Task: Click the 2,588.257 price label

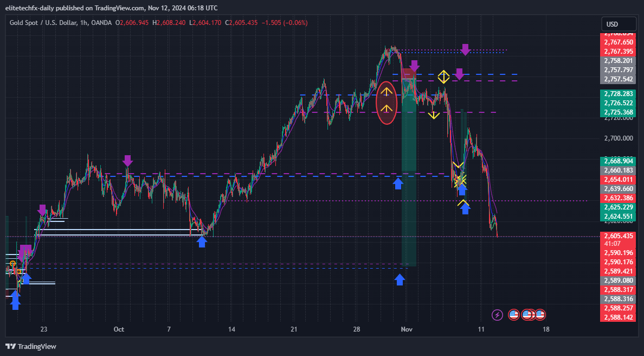Action: (x=619, y=308)
